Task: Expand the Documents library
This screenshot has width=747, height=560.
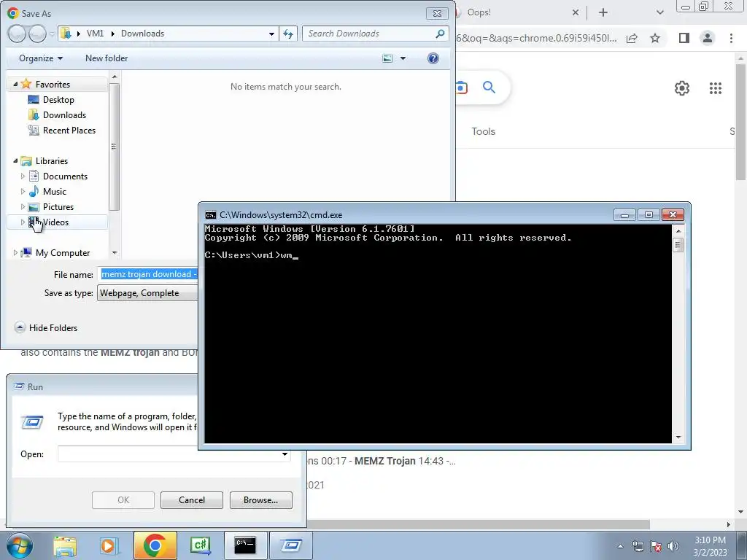Action: 23,176
